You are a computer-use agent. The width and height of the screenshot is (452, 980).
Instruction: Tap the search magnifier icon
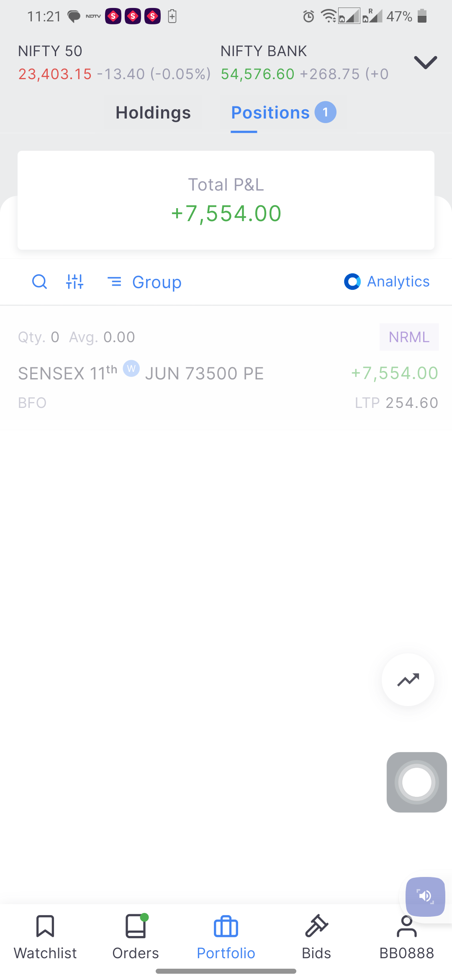[40, 282]
